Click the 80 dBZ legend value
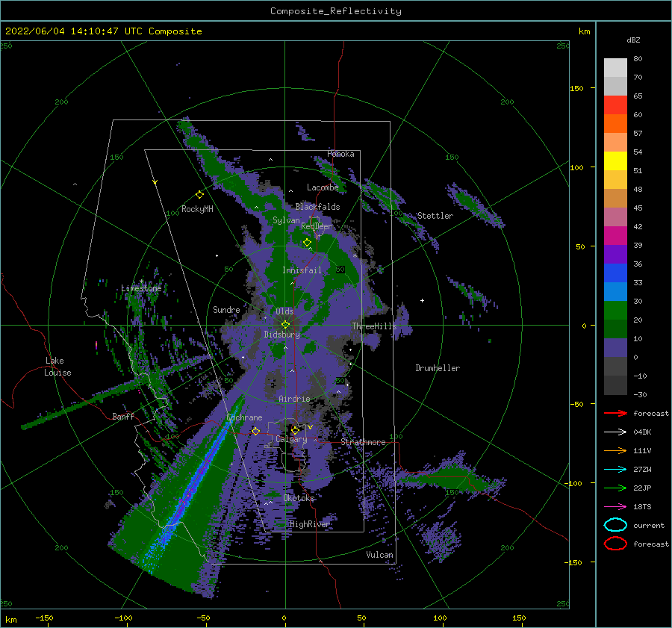 point(638,59)
